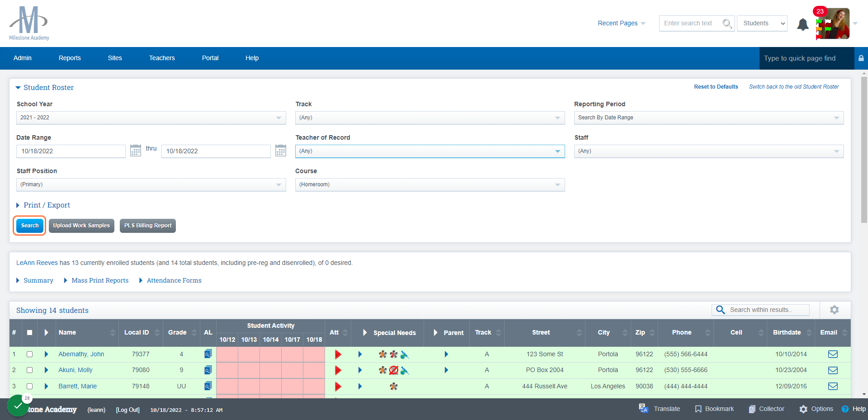Open the Portal menu
868x420 pixels.
tap(210, 58)
